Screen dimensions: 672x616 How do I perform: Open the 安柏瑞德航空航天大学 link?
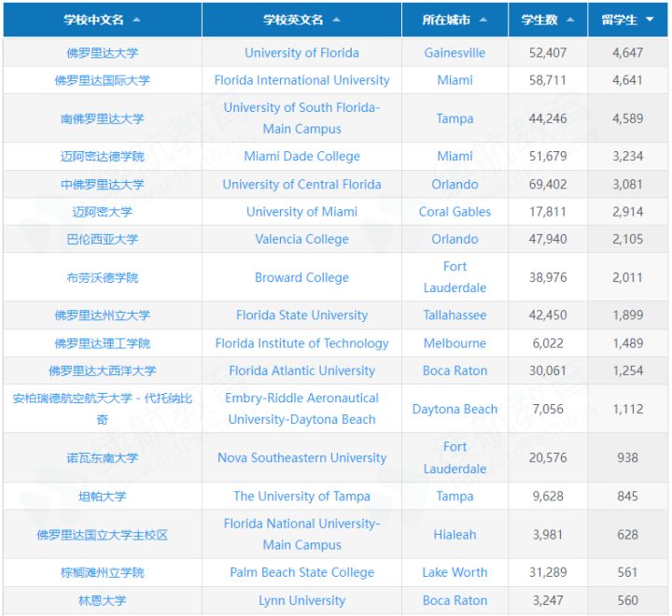click(x=103, y=409)
